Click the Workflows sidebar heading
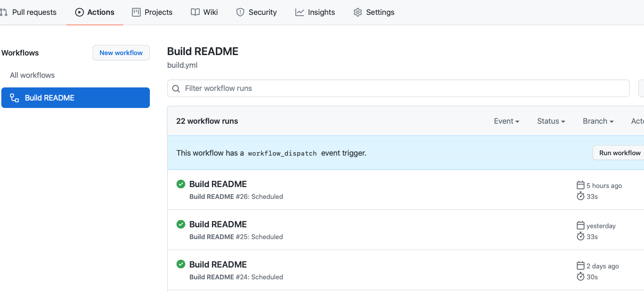The image size is (644, 292). (x=20, y=53)
